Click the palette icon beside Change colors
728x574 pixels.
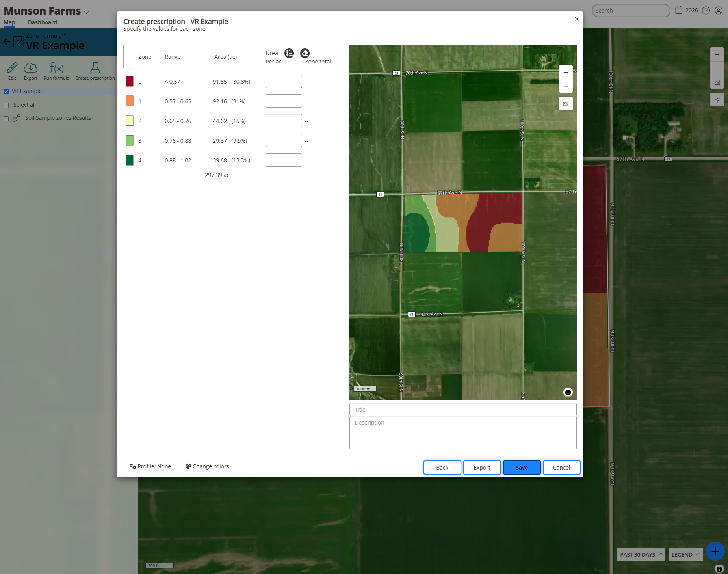pyautogui.click(x=188, y=466)
